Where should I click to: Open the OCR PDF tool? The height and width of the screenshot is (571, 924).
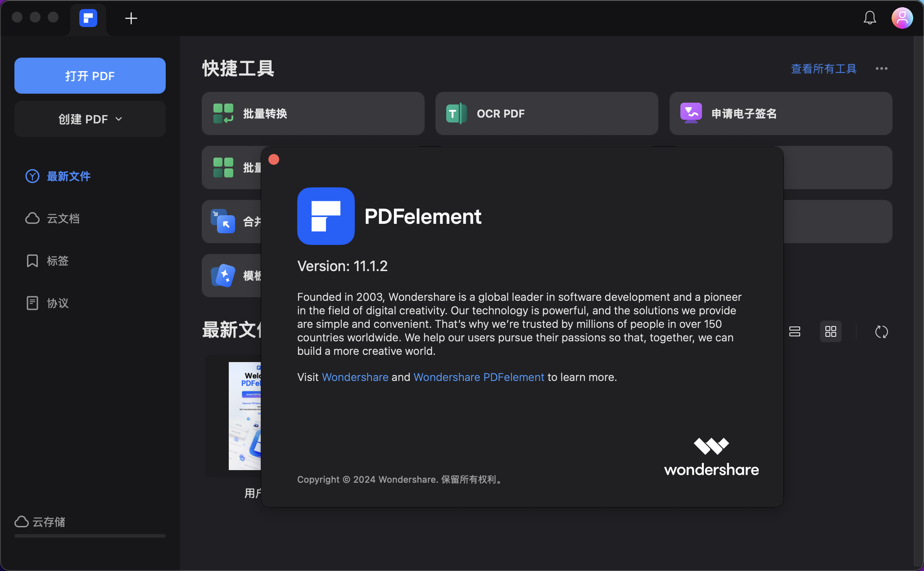(x=547, y=113)
